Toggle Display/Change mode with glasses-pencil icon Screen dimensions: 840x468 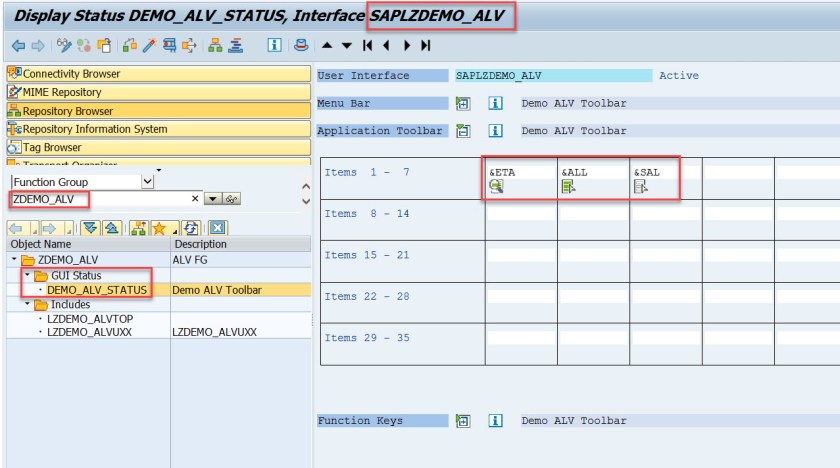click(64, 46)
